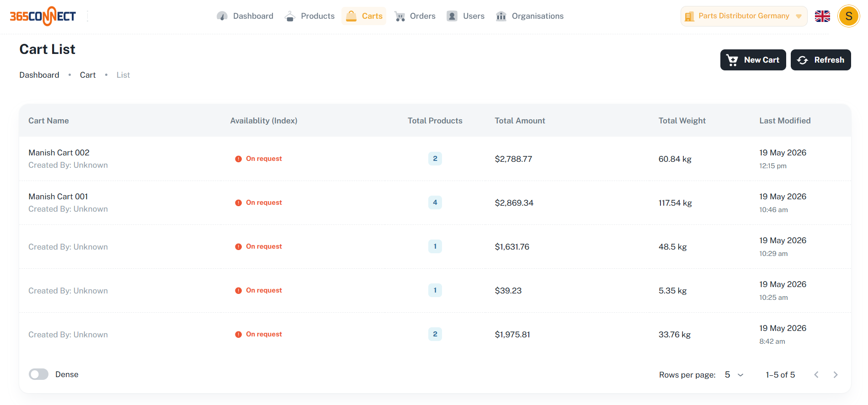Create a cart with New Cart button
Screen dimensions: 868x405
click(x=753, y=60)
